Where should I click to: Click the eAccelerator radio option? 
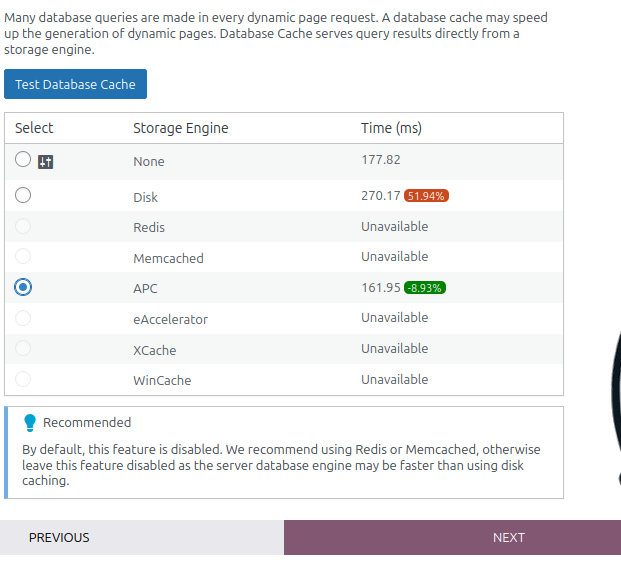(x=23, y=318)
